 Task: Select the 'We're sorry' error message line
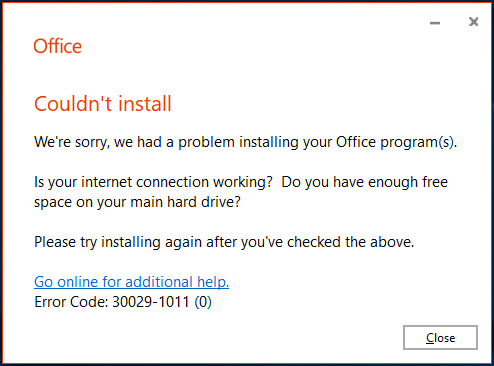[x=246, y=142]
